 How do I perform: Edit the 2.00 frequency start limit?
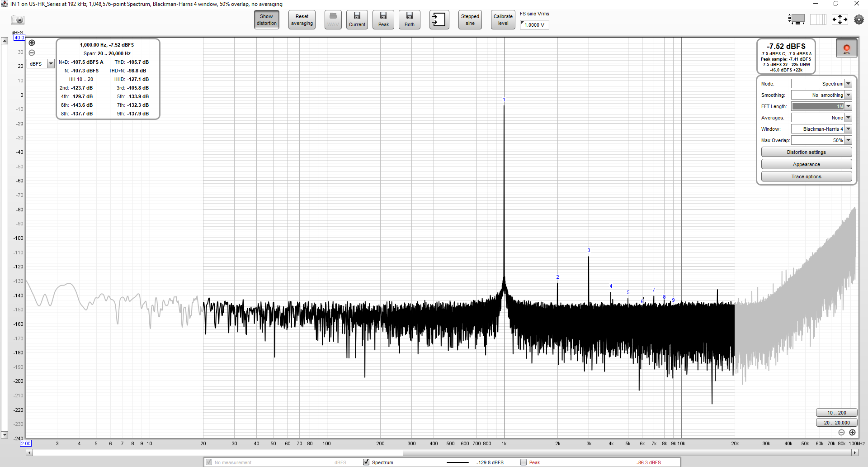[x=26, y=443]
